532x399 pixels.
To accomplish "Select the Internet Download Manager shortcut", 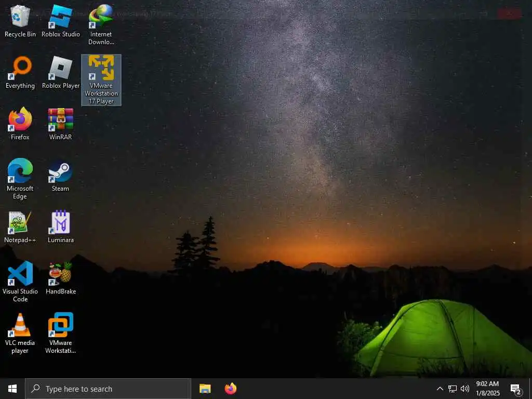I will (101, 25).
